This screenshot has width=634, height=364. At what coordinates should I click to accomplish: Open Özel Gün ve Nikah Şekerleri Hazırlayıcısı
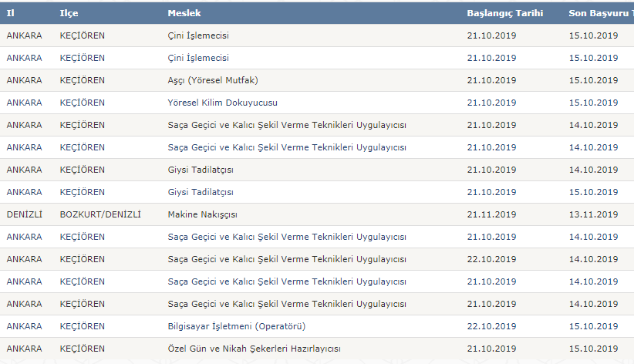[254, 349]
